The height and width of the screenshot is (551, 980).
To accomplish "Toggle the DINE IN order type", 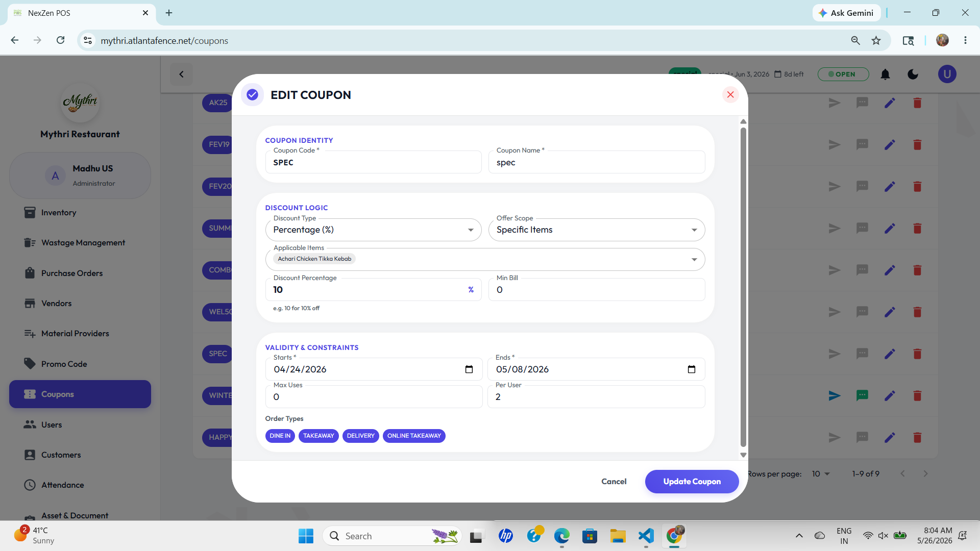I will pyautogui.click(x=280, y=436).
